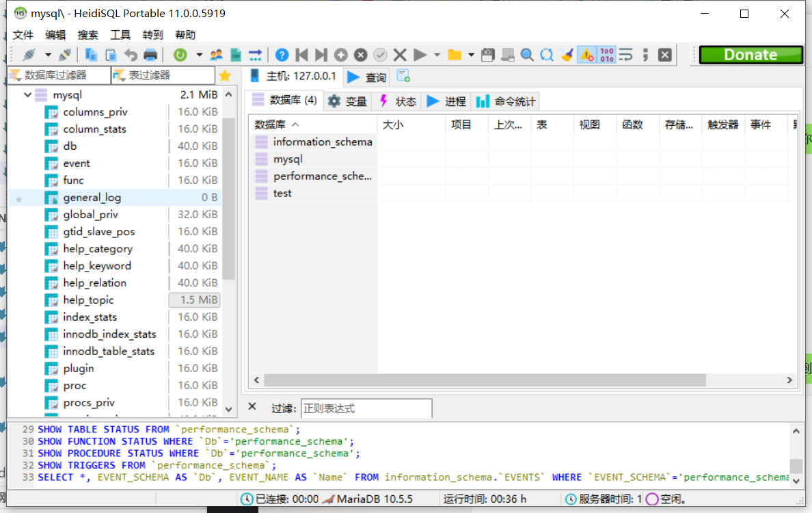
Task: Click the magnifier search icon in toolbar
Action: 527,55
